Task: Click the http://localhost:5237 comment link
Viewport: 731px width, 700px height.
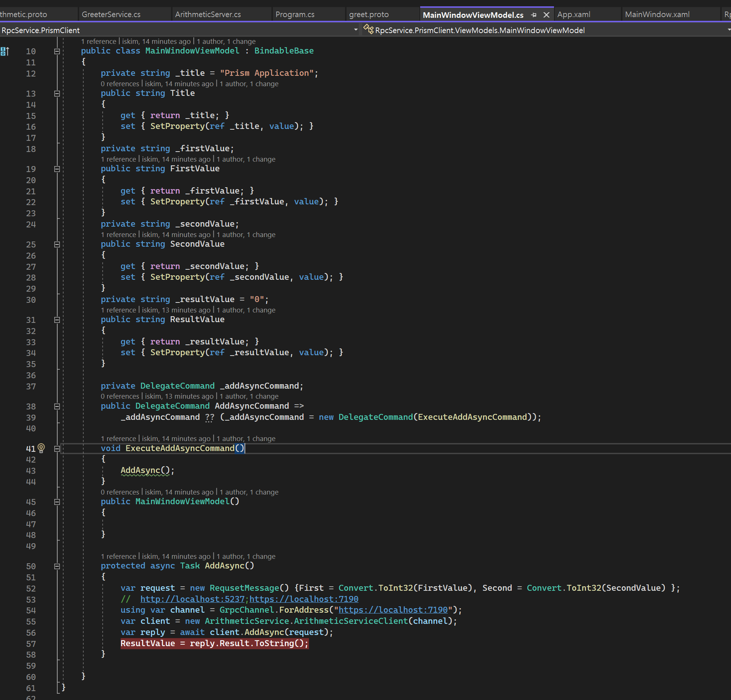Action: click(192, 599)
